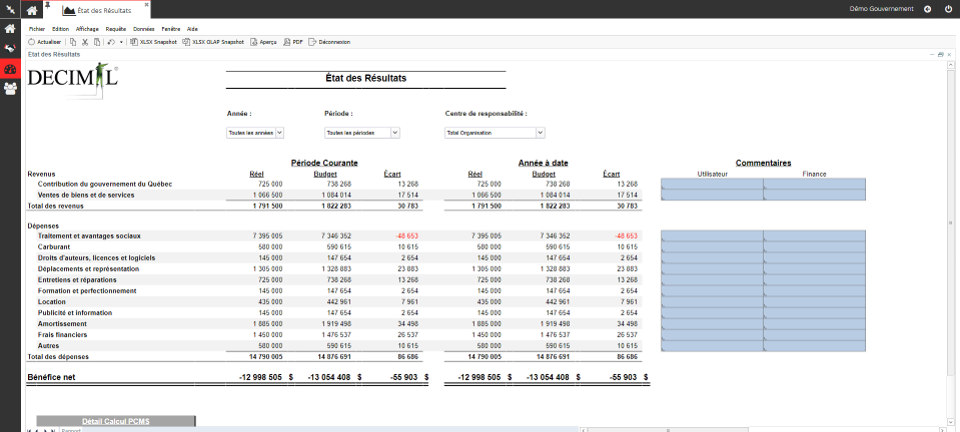The image size is (960, 432).
Task: Click the 'Frais financiers' row label
Action: click(x=62, y=335)
